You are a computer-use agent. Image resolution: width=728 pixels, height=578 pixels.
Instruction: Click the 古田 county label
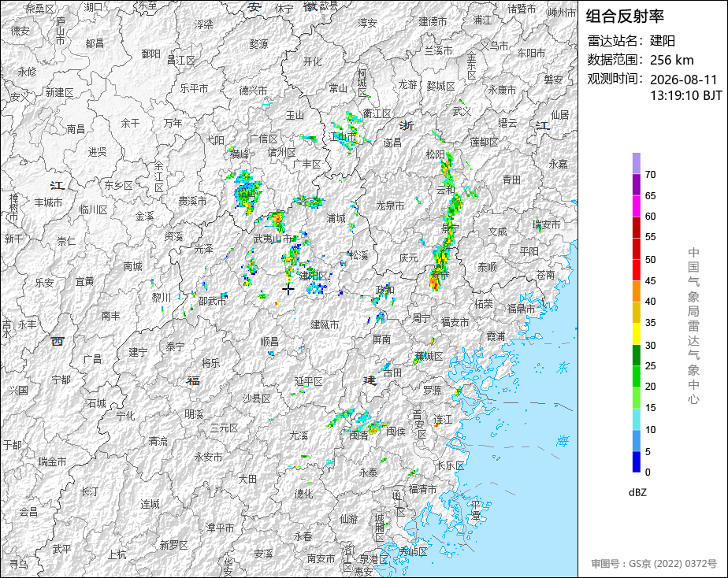(392, 372)
